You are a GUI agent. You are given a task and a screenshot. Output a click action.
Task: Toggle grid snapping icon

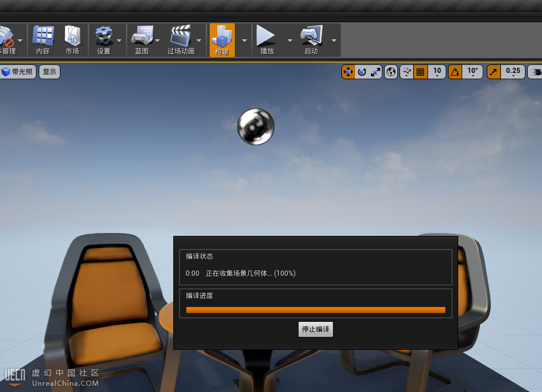point(421,72)
